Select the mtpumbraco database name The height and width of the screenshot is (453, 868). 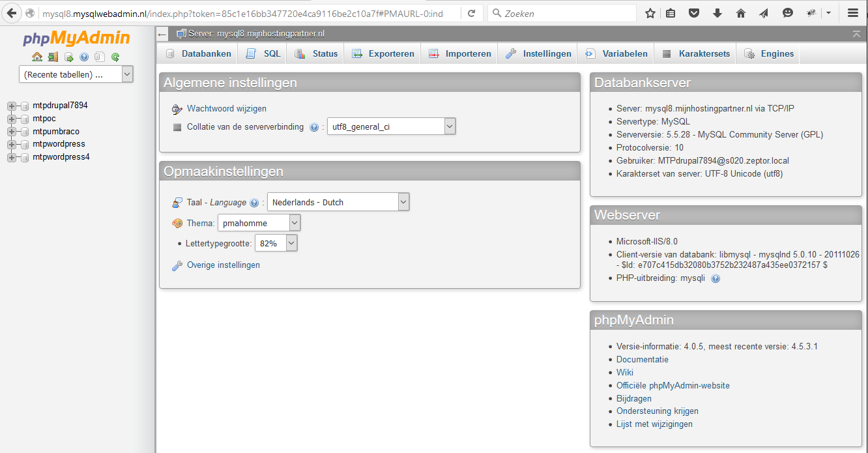[x=56, y=132]
